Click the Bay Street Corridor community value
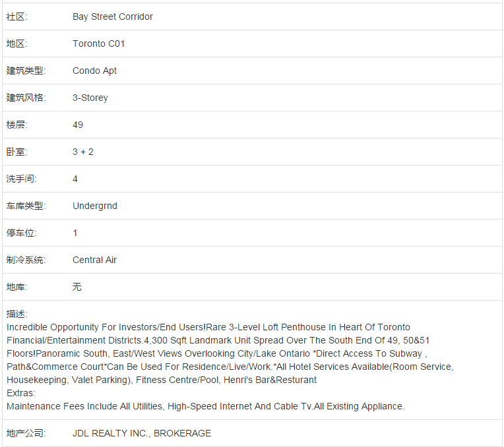Image resolution: width=504 pixels, height=447 pixels. 113,16
